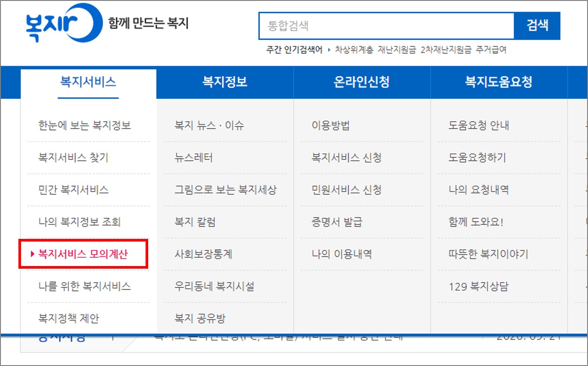The width and height of the screenshot is (588, 366).
Task: Open 민원서비스 신청 menu item
Action: coord(346,190)
